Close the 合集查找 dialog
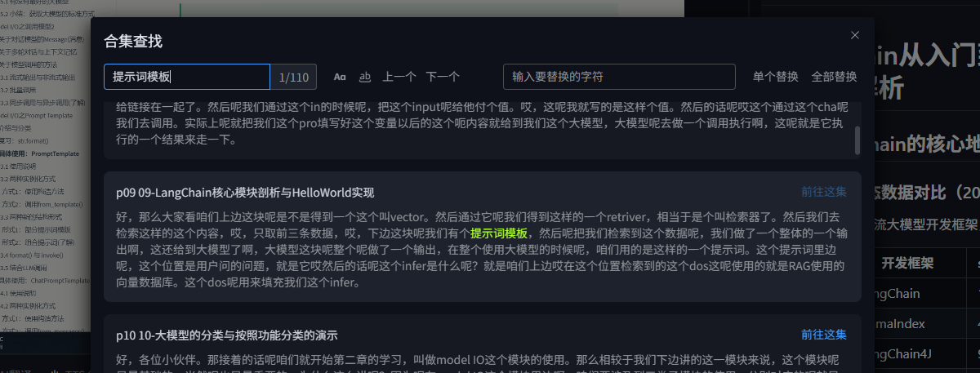 (855, 35)
